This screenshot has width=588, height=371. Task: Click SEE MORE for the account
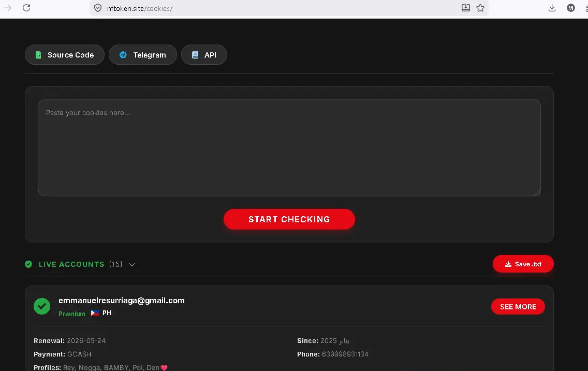click(x=518, y=307)
